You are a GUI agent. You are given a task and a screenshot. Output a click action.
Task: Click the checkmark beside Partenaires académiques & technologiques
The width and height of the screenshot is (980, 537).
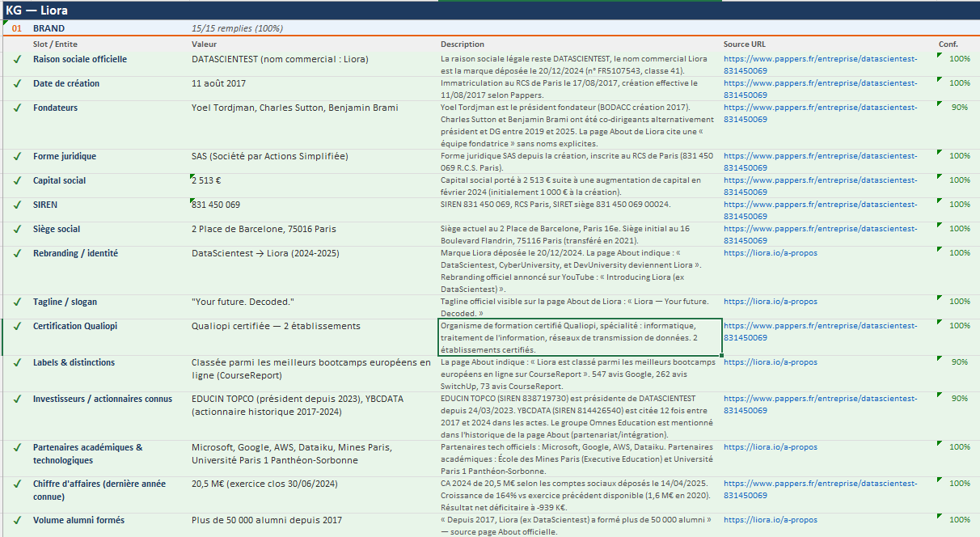pos(16,447)
